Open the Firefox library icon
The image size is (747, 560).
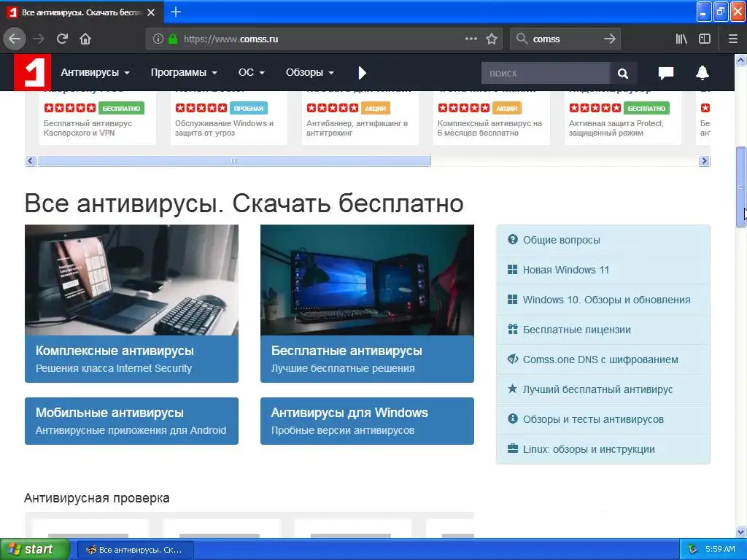click(x=681, y=39)
